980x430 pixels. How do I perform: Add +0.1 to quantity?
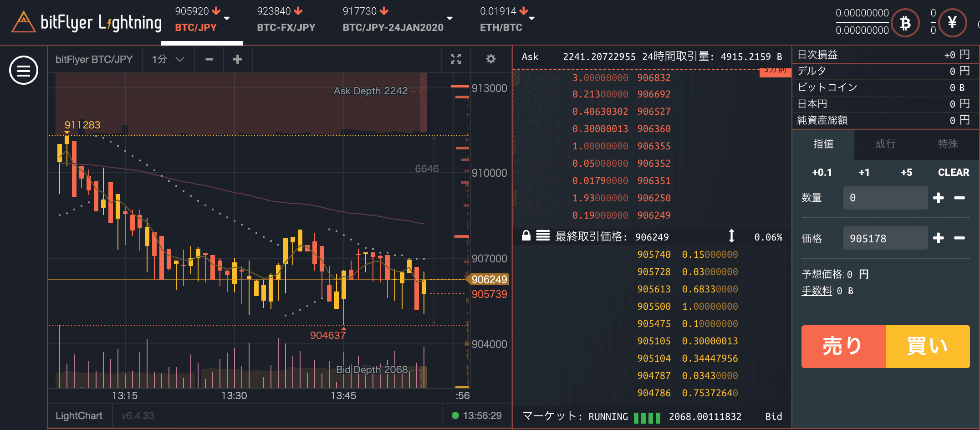[822, 172]
